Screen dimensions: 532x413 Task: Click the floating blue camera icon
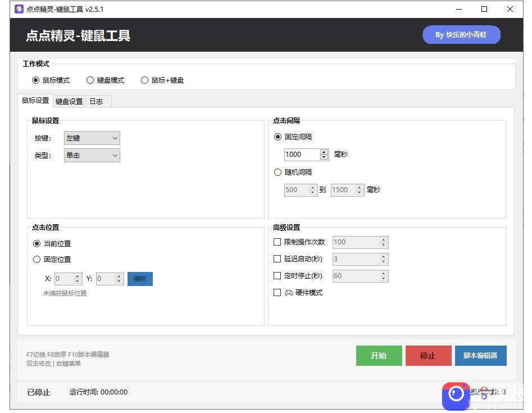[x=456, y=396]
